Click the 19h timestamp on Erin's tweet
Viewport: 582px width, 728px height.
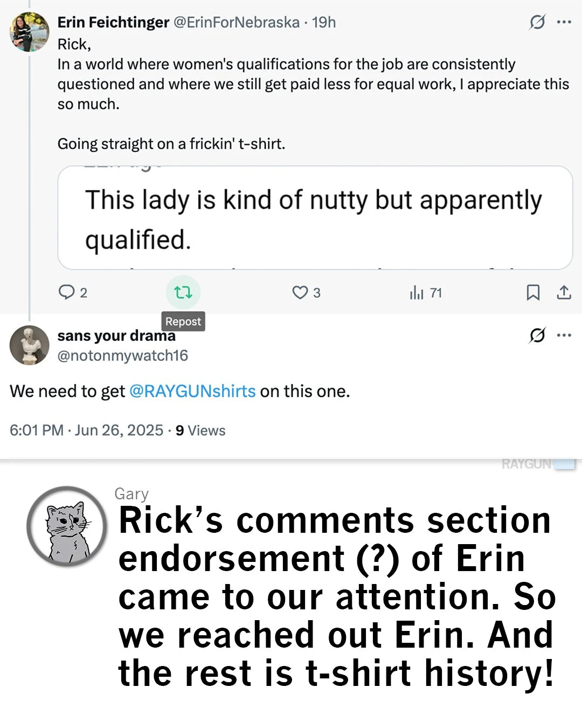tap(324, 22)
